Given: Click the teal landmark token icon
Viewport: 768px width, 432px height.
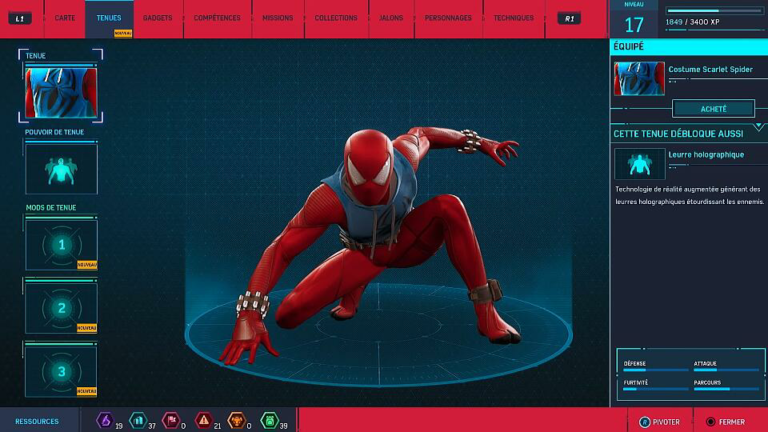Looking at the screenshot, I should [138, 420].
